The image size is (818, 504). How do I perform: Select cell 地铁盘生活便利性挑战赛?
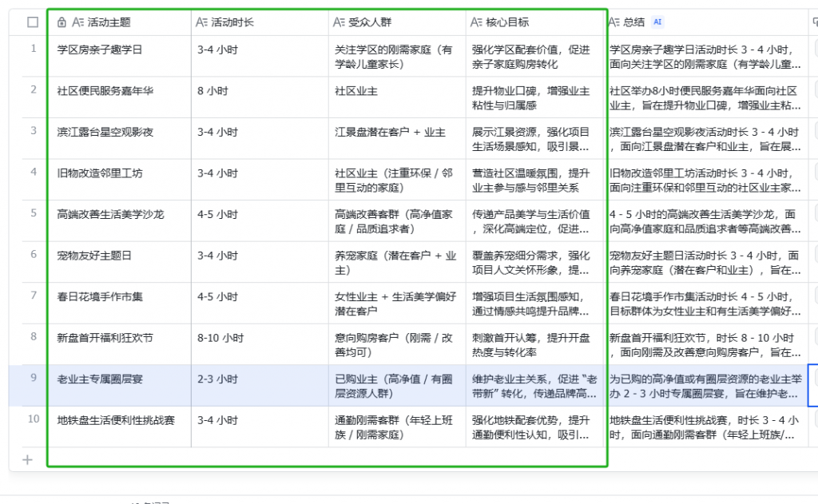[x=120, y=427]
